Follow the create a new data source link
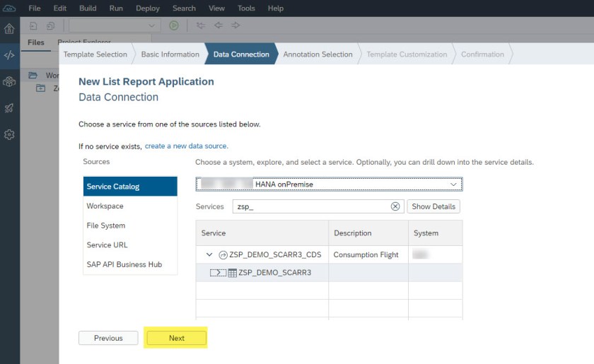The width and height of the screenshot is (594, 364). tap(186, 146)
